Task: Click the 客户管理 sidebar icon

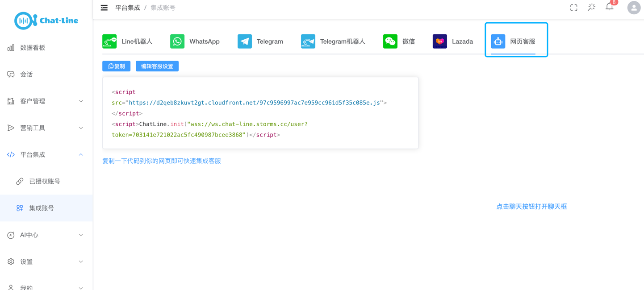Action: coord(11,101)
